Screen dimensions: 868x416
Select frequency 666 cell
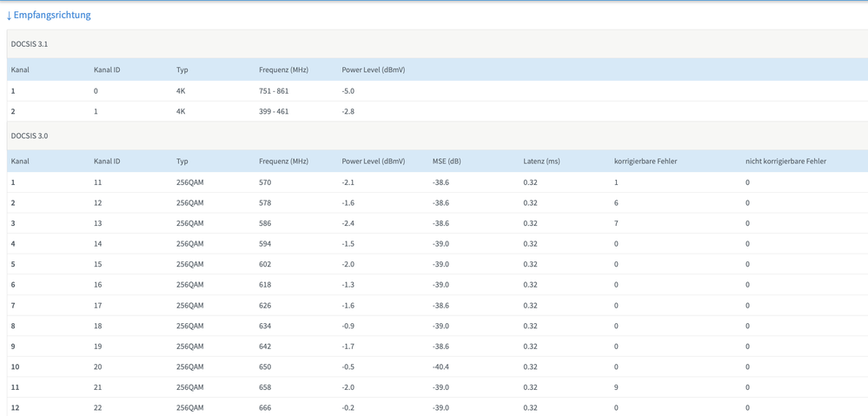pyautogui.click(x=265, y=407)
